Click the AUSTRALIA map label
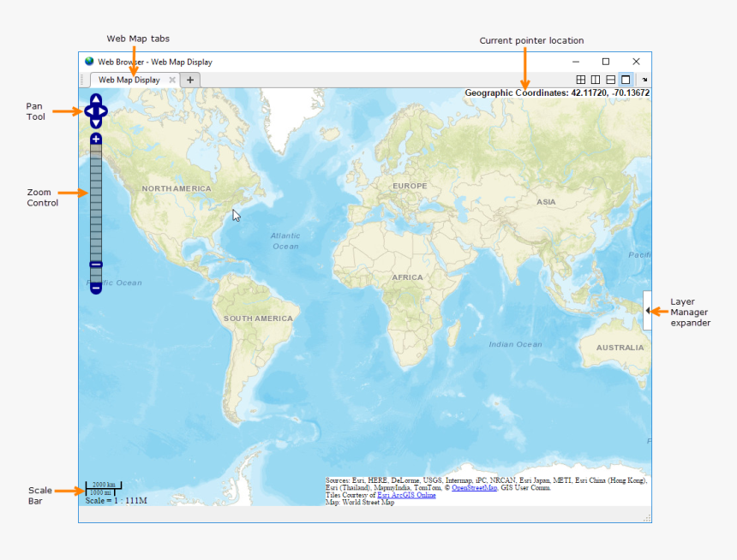737x560 pixels. pos(620,348)
